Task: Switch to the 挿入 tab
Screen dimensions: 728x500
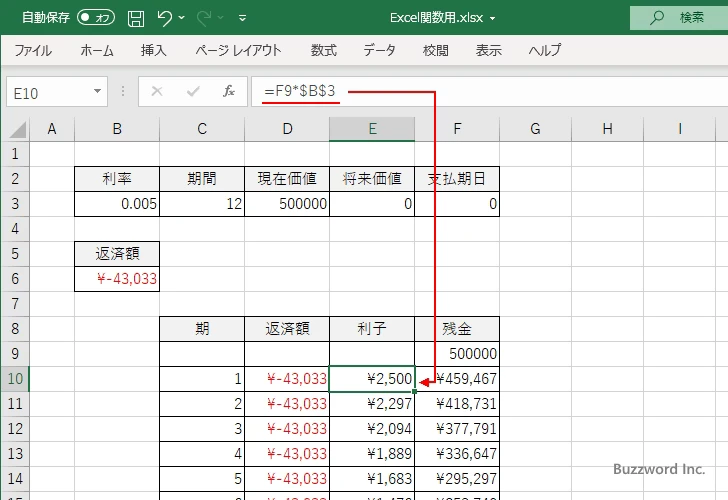Action: coord(154,50)
